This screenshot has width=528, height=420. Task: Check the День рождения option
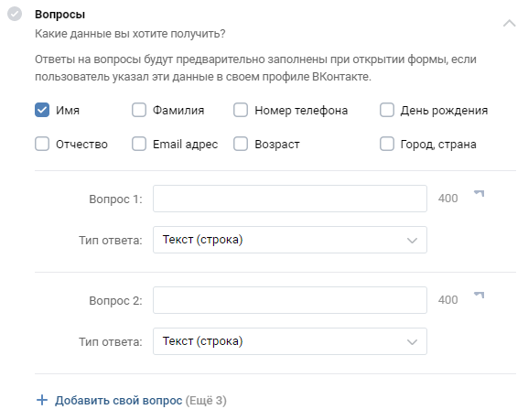coord(387,110)
